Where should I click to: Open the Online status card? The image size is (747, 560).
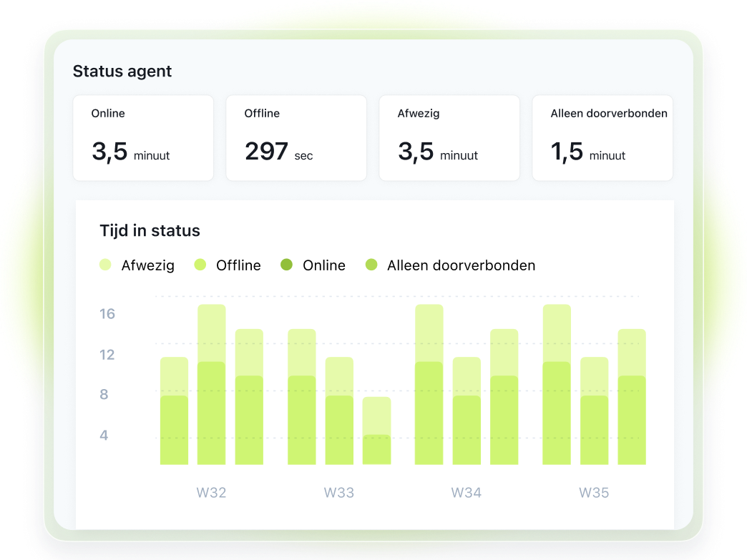(143, 138)
